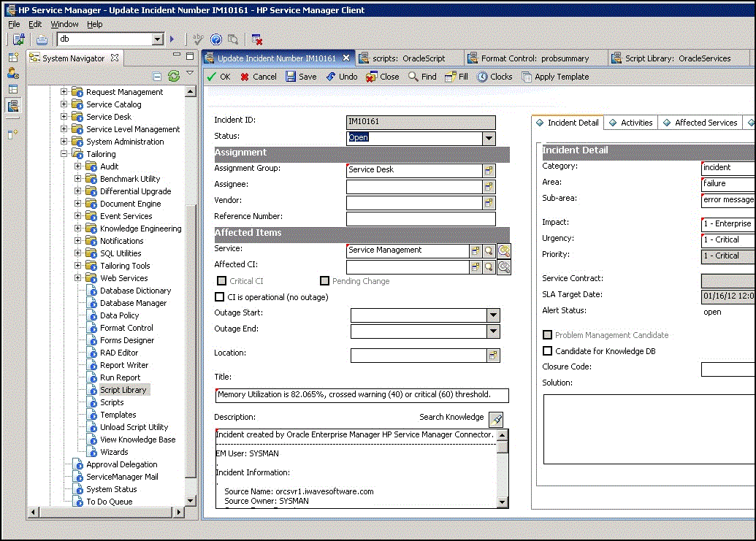Open the help question mark icon
Screen dimensions: 756x541
216,39
